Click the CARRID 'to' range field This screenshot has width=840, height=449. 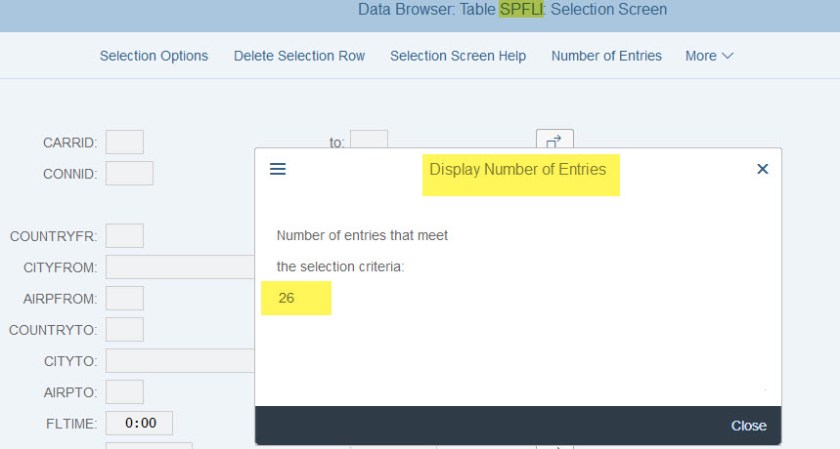[369, 141]
